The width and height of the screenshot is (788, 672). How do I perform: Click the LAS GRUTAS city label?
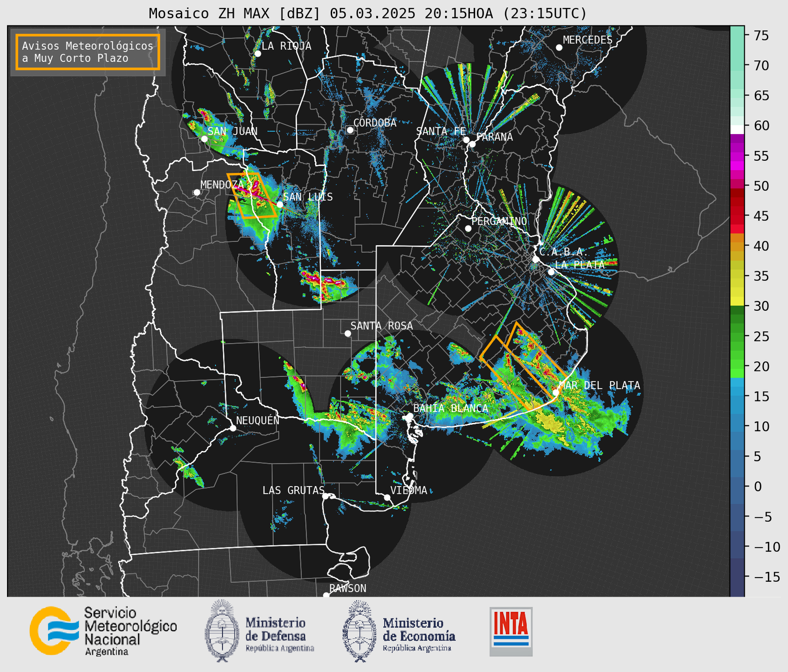point(293,490)
